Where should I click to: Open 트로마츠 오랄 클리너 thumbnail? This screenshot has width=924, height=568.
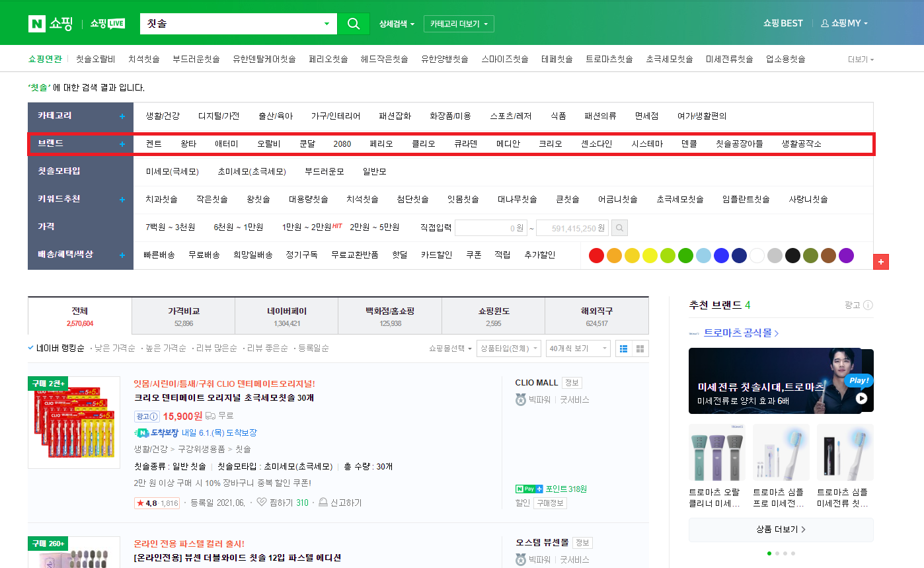point(717,452)
